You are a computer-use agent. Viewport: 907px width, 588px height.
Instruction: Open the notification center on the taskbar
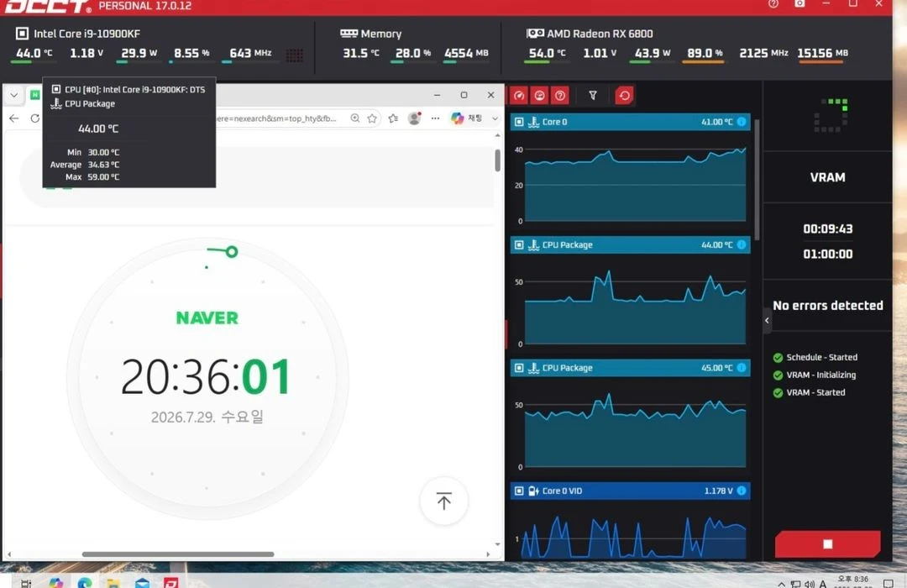[889, 583]
